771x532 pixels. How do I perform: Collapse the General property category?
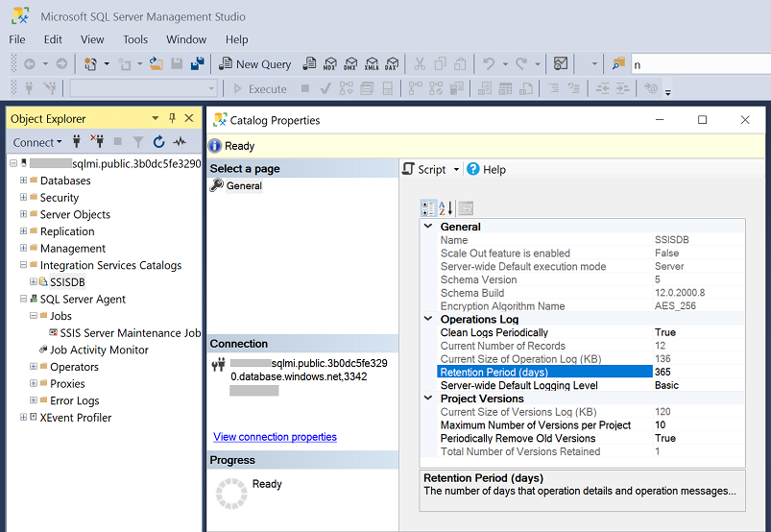coord(428,227)
